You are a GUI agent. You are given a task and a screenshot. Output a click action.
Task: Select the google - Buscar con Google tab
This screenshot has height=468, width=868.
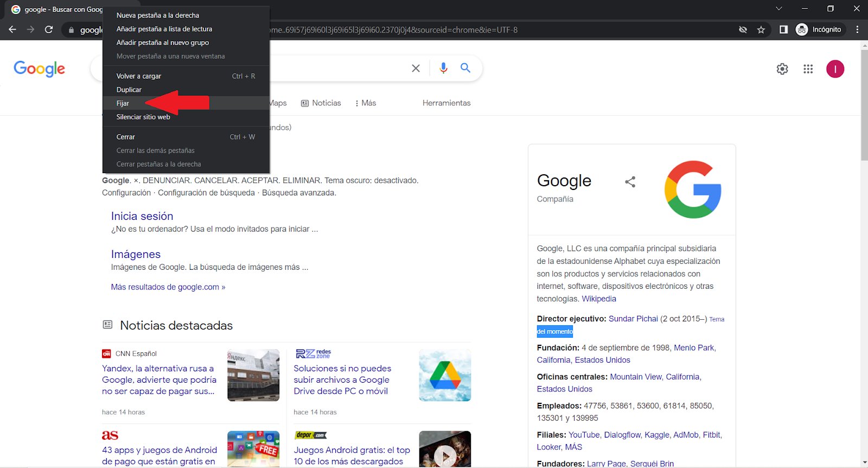56,9
